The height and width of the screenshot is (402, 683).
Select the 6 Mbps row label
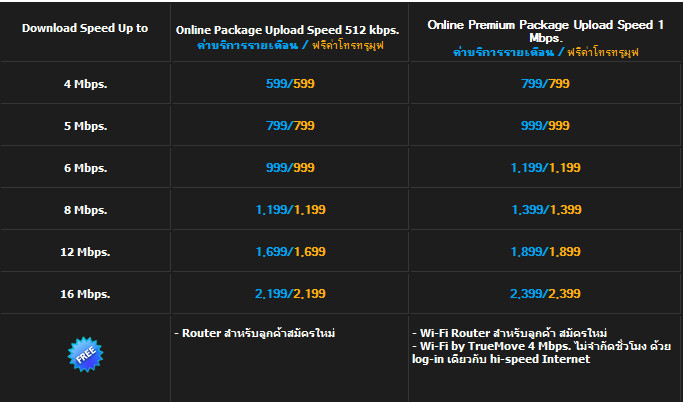(85, 168)
